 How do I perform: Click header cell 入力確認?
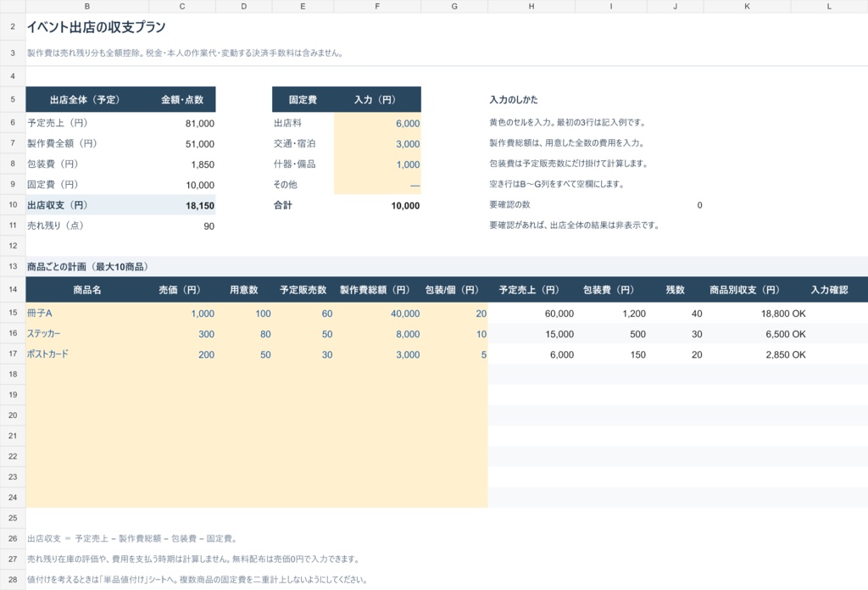coord(829,289)
